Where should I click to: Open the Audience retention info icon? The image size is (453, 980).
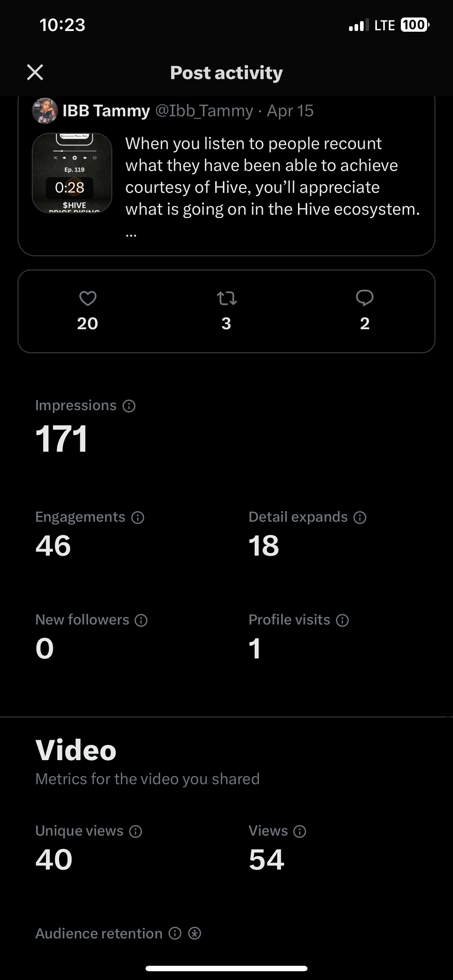[x=175, y=933]
